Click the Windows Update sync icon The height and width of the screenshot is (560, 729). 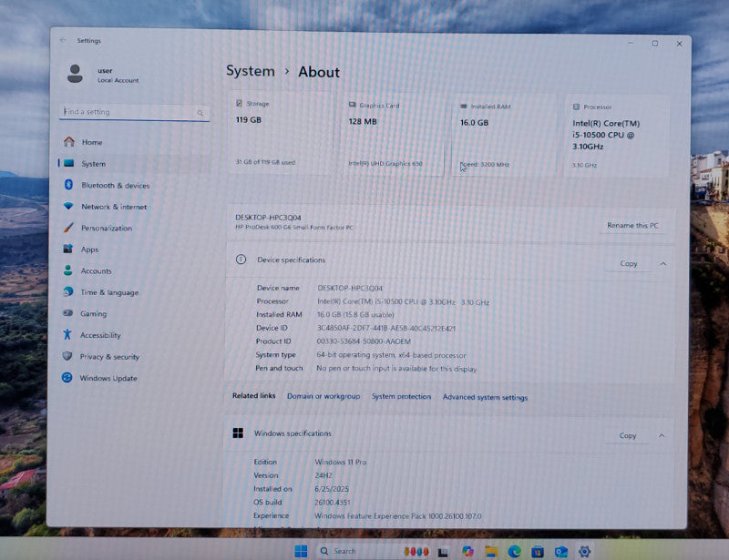coord(67,377)
